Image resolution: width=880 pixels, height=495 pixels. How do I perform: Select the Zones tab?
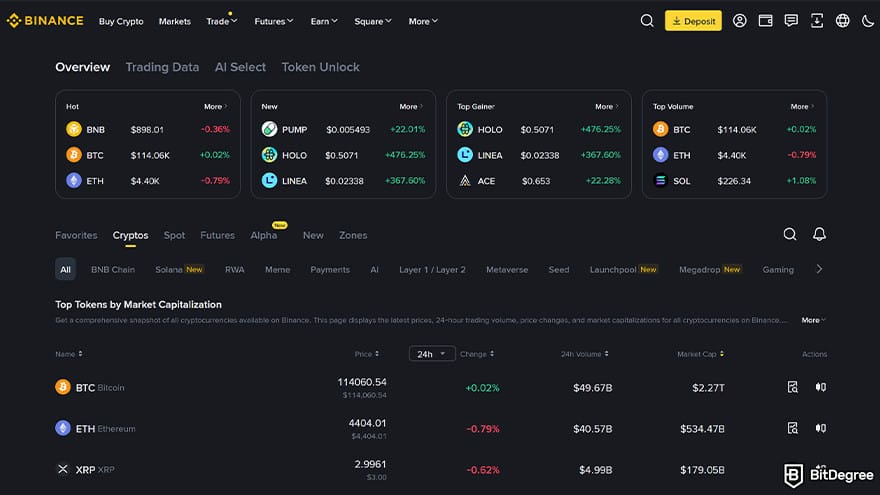[353, 235]
